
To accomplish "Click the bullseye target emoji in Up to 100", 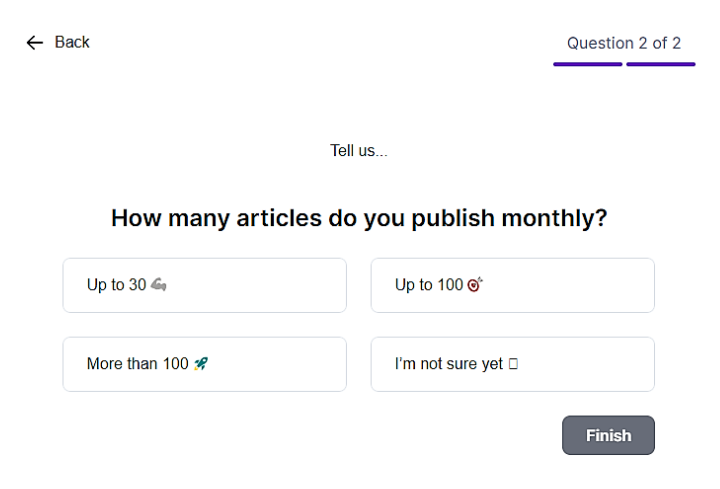I will [x=475, y=285].
